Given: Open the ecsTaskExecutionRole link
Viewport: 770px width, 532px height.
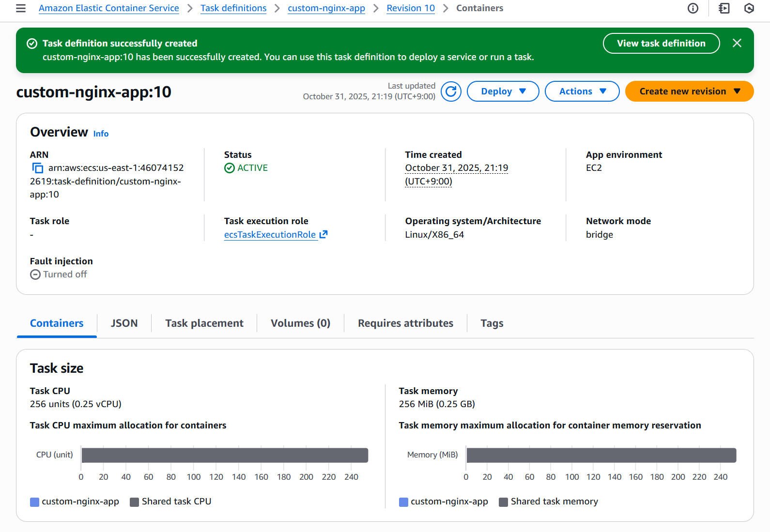Looking at the screenshot, I should point(270,235).
